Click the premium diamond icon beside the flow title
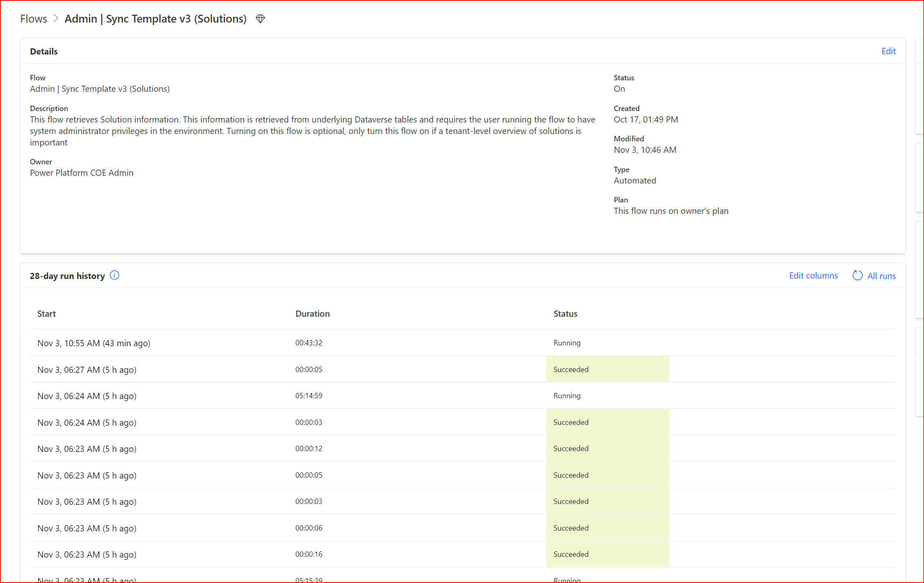Viewport: 924px width, 583px height. [261, 18]
